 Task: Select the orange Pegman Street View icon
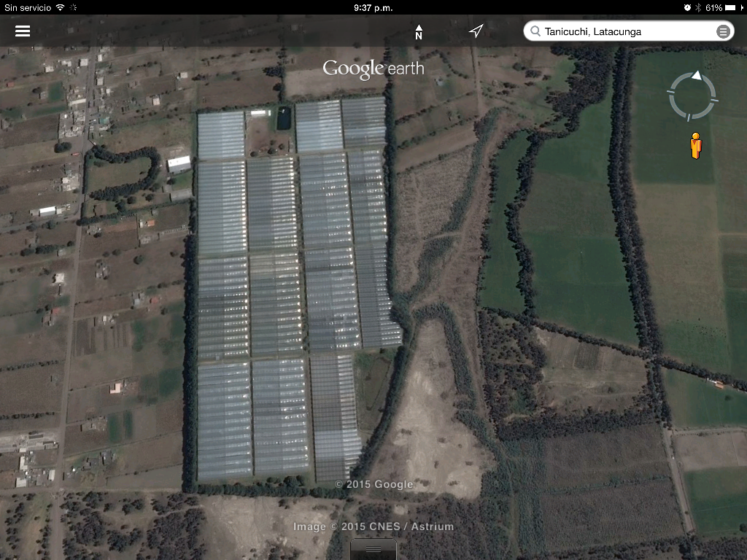coord(695,146)
